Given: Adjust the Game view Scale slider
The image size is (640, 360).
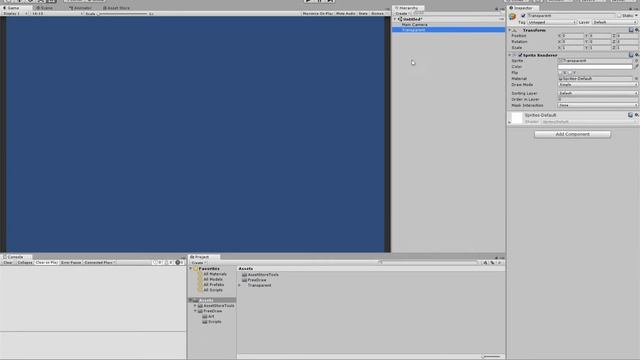Looking at the screenshot, I should coord(122,14).
